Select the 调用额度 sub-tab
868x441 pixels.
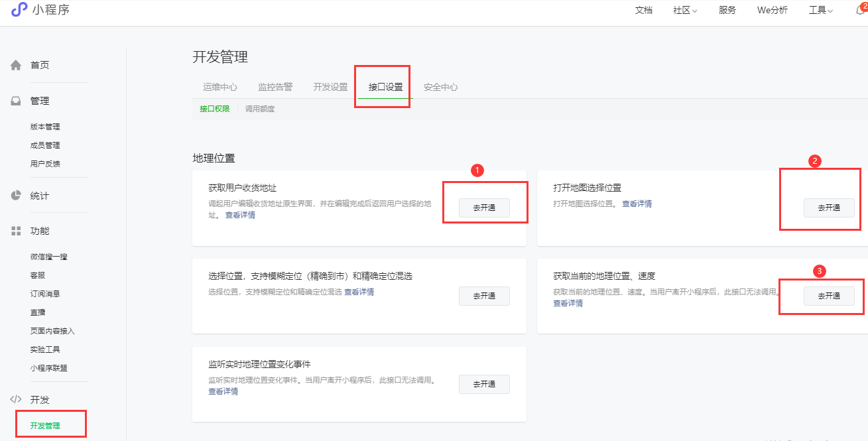point(260,109)
